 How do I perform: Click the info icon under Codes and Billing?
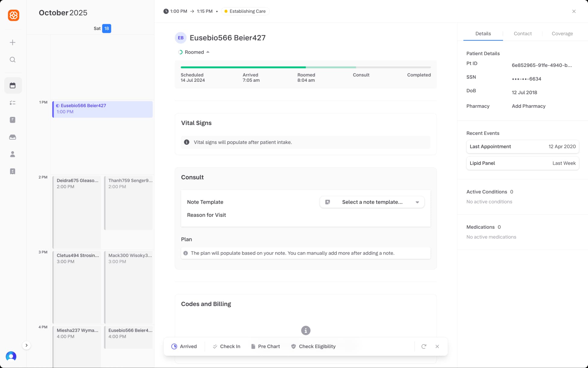[x=305, y=330]
